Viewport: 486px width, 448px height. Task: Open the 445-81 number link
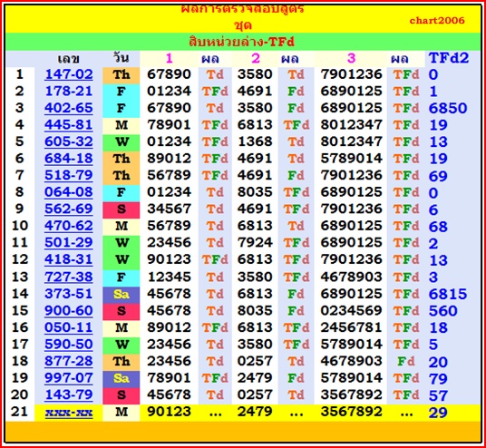pos(69,124)
